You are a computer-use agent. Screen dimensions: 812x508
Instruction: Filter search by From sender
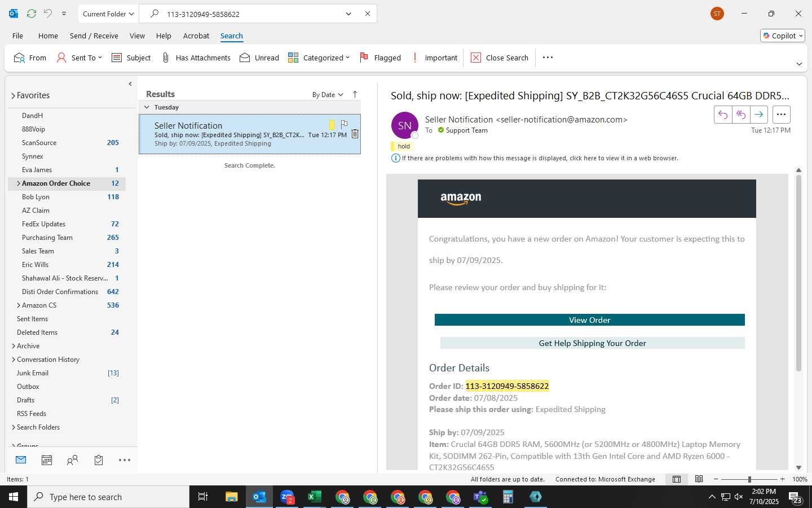30,58
